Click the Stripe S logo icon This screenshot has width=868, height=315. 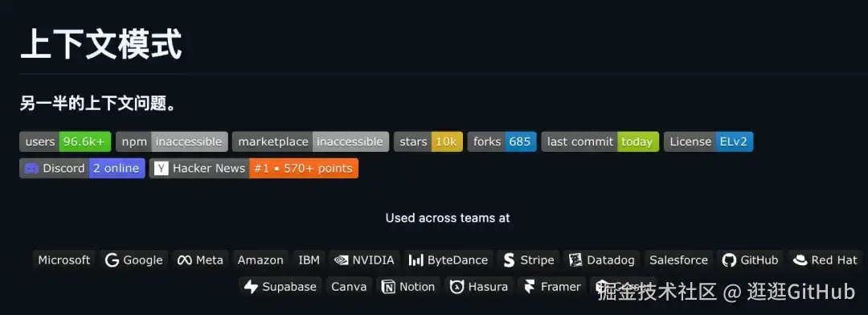(x=509, y=260)
